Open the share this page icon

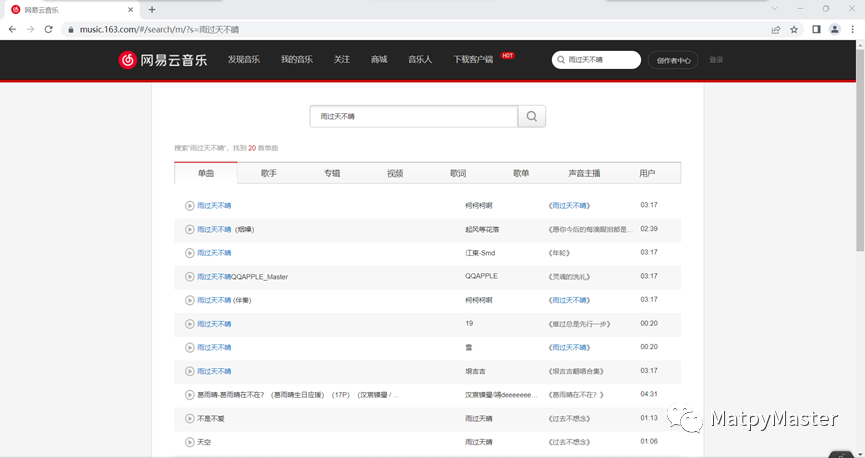coord(776,30)
